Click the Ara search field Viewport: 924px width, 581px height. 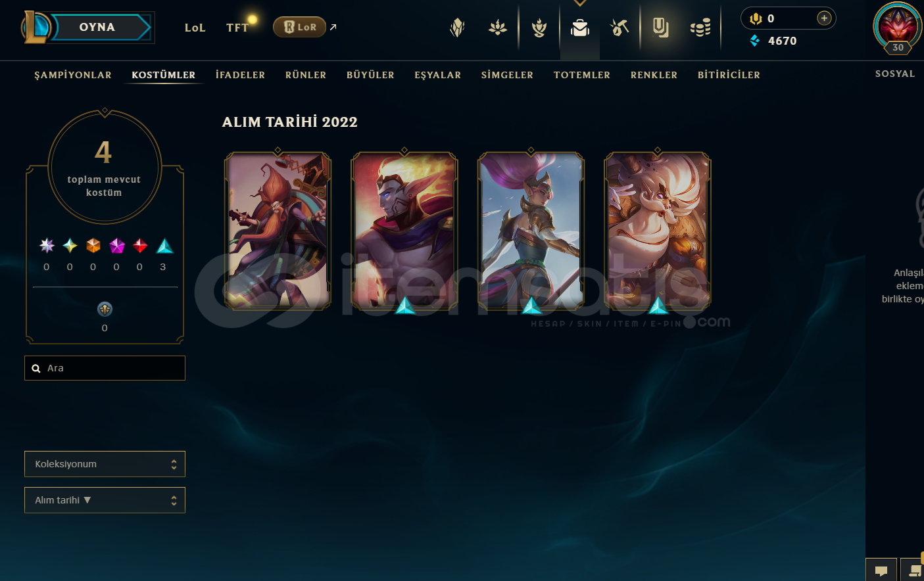pos(105,368)
